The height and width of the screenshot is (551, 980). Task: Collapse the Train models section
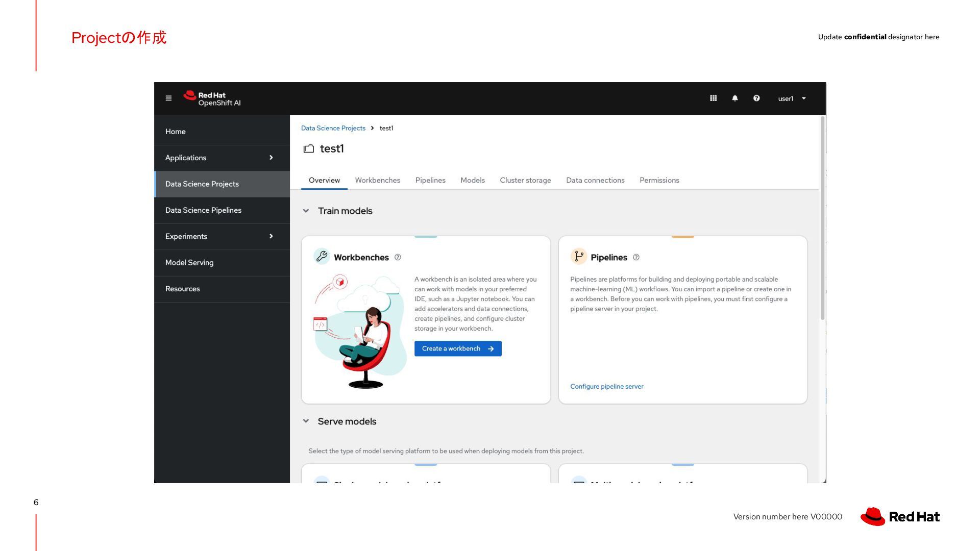(x=306, y=211)
